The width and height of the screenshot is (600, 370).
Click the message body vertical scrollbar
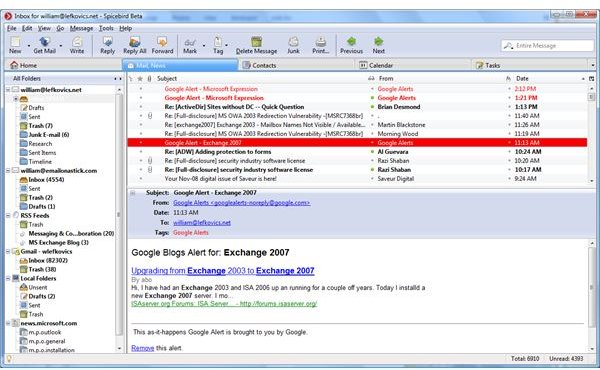pos(592,297)
